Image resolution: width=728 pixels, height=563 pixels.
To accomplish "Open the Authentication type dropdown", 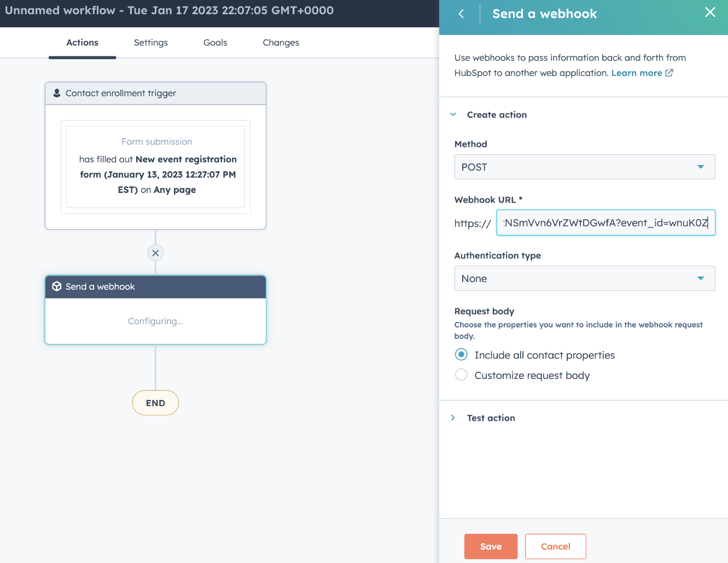I will pyautogui.click(x=585, y=278).
